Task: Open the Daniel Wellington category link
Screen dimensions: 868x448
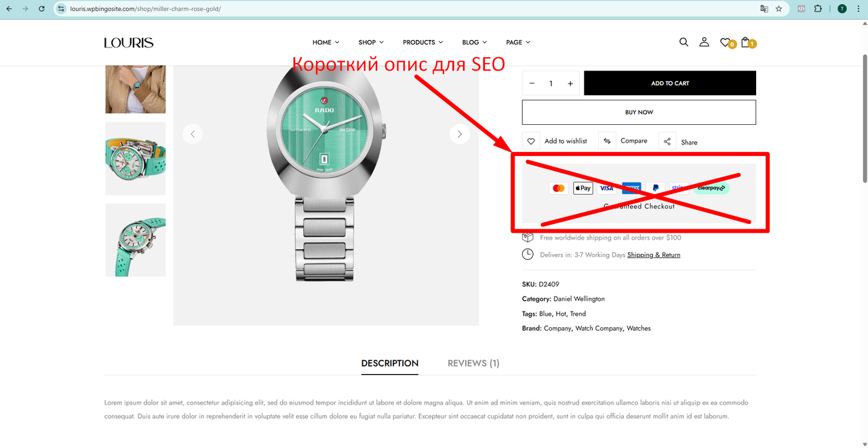Action: pos(579,299)
